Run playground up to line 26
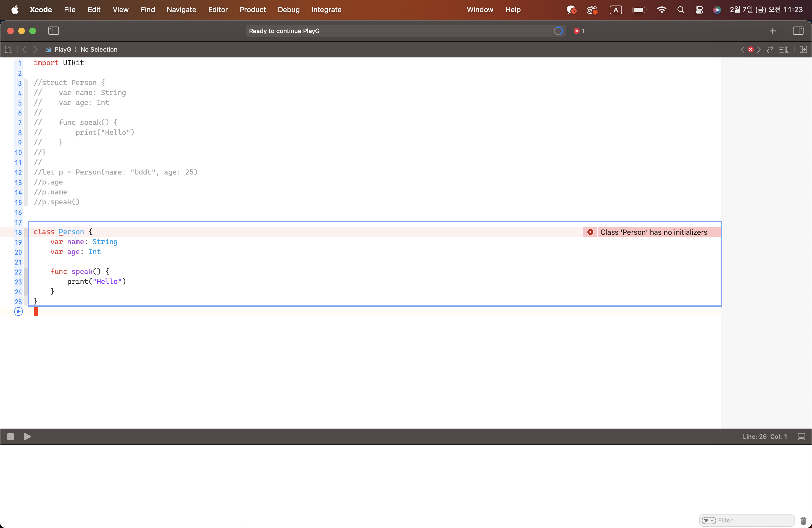Screen dimensions: 812x528 [19, 311]
